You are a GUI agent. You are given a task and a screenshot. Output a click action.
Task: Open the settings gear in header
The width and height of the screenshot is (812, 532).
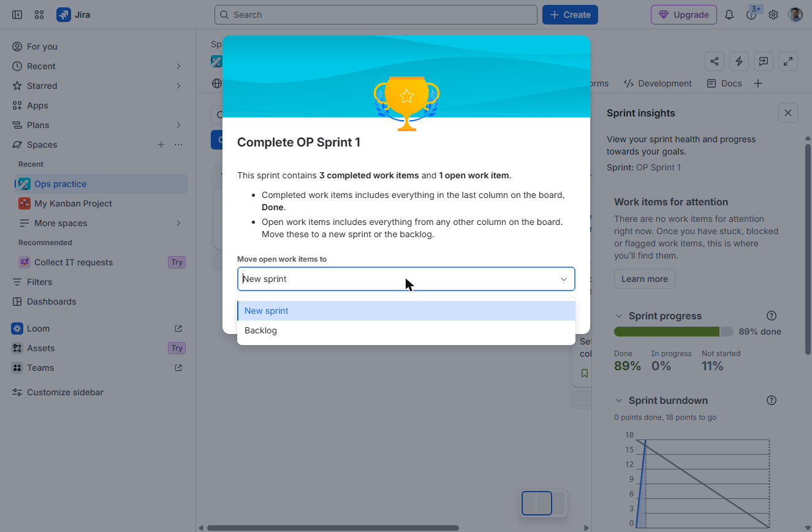[x=773, y=15]
